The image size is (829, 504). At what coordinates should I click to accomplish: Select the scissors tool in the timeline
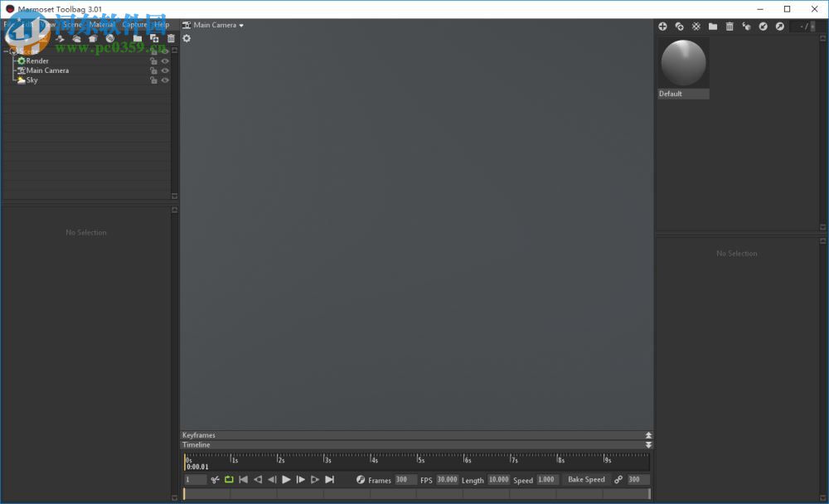(x=215, y=479)
